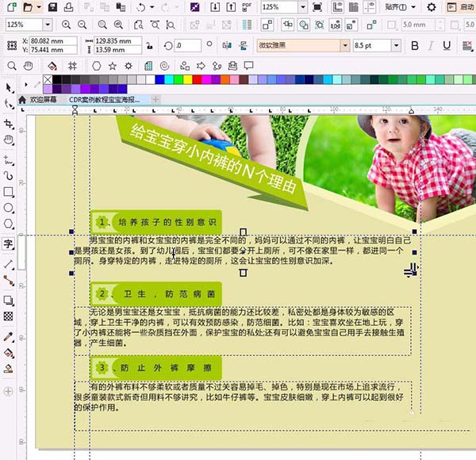Select the Rectangle tool
Screen dimensions: 476x460
9,192
